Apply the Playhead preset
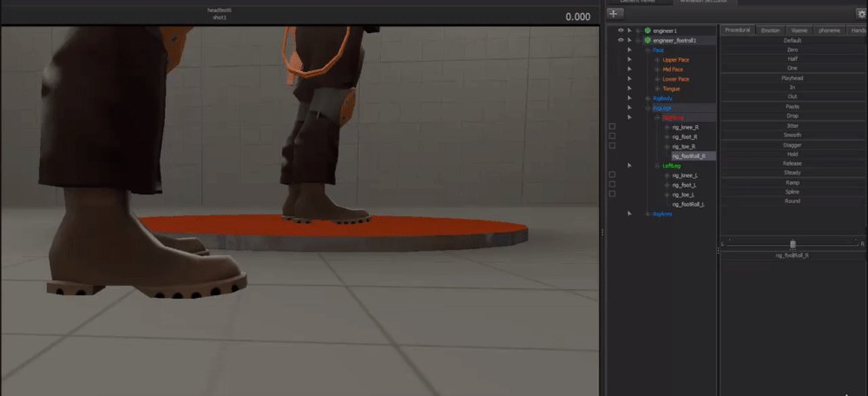Screen dimensions: 868x396 [x=792, y=78]
